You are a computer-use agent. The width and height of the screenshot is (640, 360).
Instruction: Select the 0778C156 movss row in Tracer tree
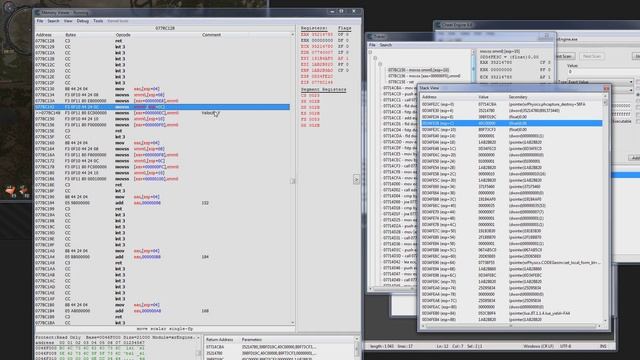tap(424, 76)
